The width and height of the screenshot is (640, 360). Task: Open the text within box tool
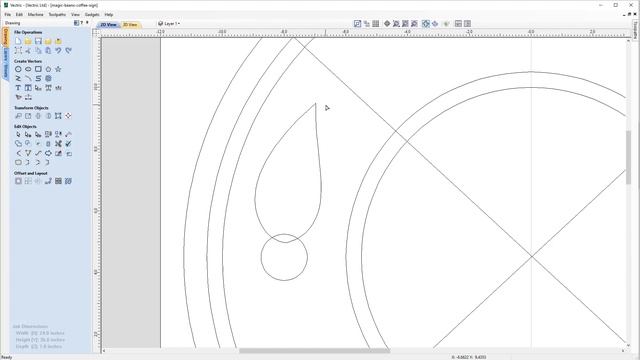[x=28, y=88]
